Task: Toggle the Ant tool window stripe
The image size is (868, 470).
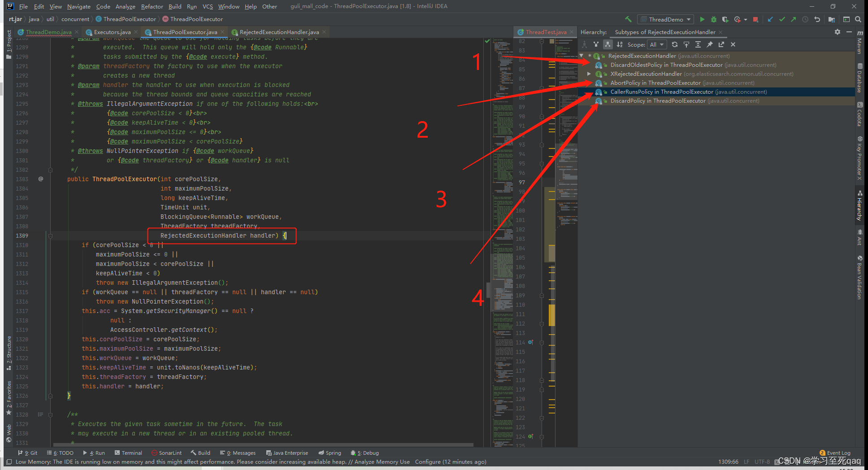Action: pyautogui.click(x=859, y=237)
